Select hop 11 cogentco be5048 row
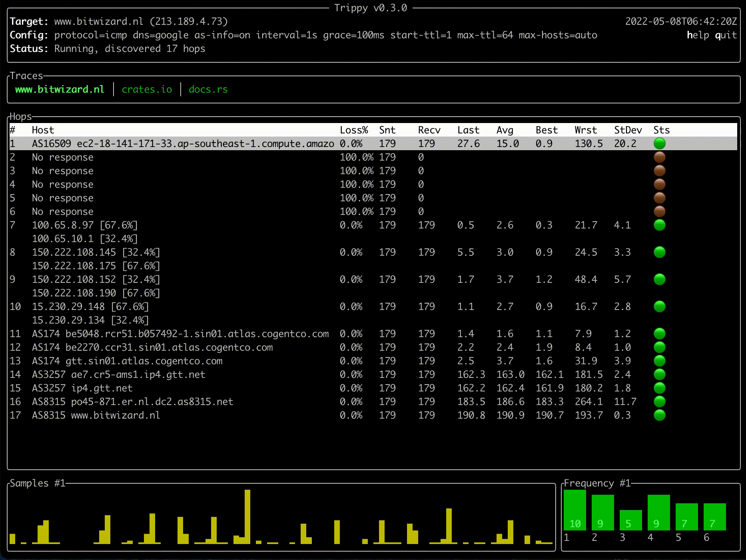The width and height of the screenshot is (746, 560). click(180, 334)
